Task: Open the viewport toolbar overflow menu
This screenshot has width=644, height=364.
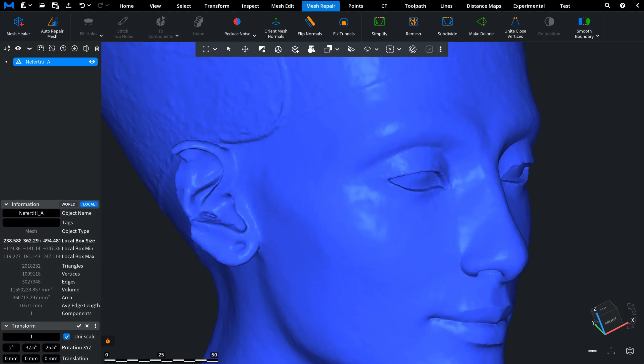Action: click(x=440, y=49)
